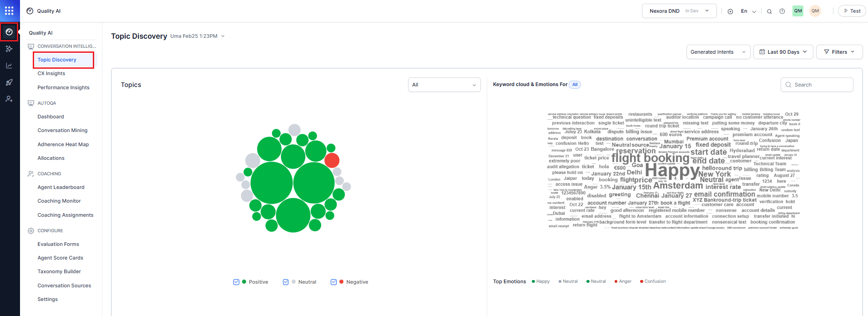The height and width of the screenshot is (316, 868).
Task: Open Taxonomy Builder in sidebar
Action: [59, 272]
